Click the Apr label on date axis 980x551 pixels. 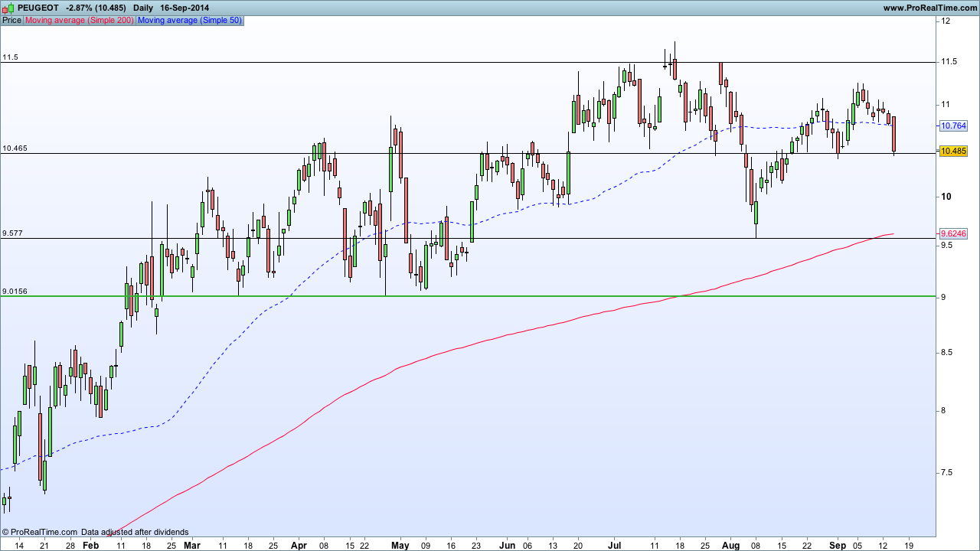click(x=299, y=546)
